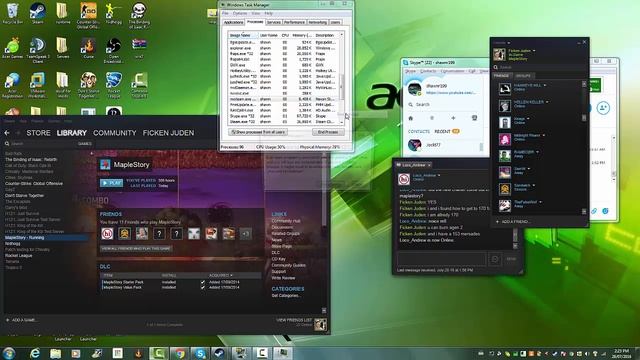
Task: Open the Recycle Bin desktop icon
Action: click(12, 13)
